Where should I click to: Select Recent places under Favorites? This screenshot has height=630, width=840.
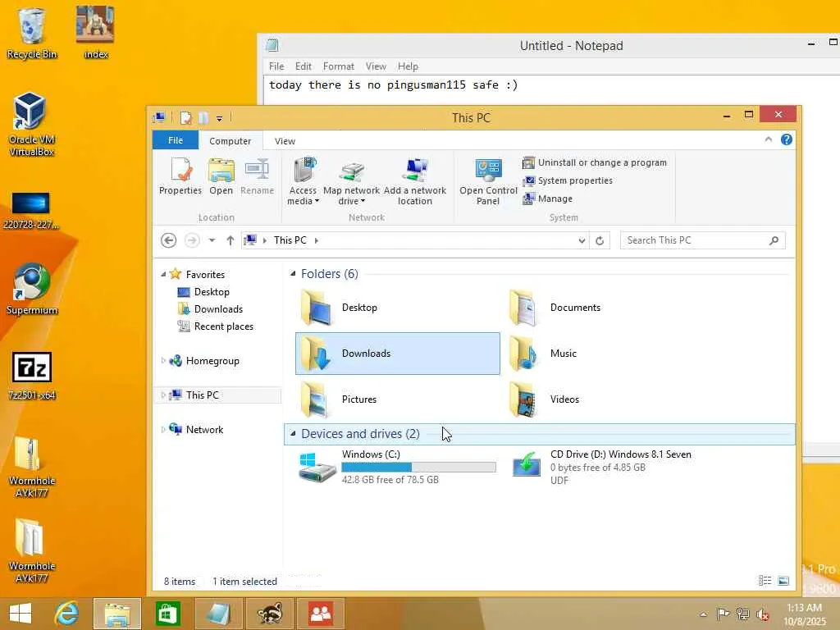tap(224, 326)
